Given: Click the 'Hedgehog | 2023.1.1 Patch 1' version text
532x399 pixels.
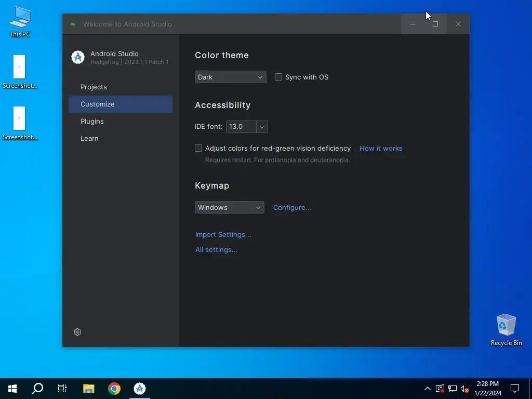Looking at the screenshot, I should pyautogui.click(x=129, y=62).
